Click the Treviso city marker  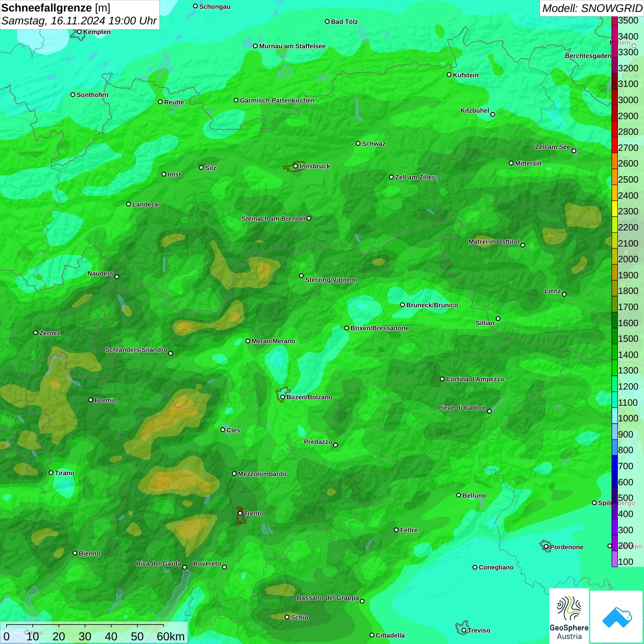click(x=464, y=630)
